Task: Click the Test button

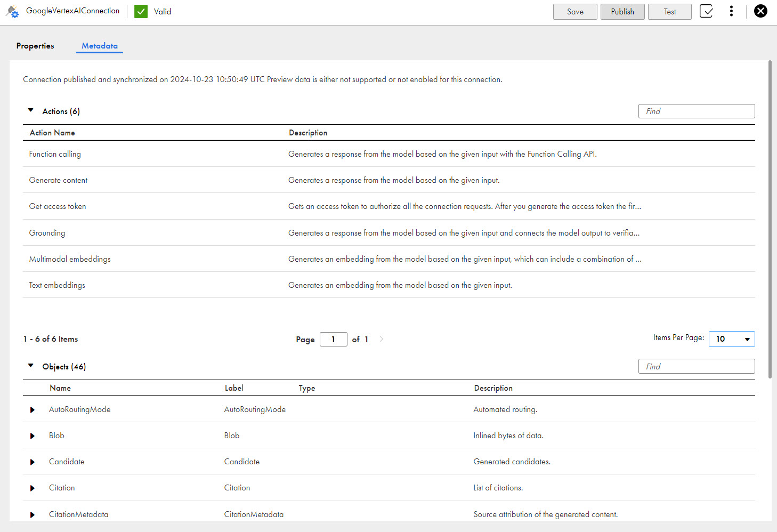Action: [670, 12]
